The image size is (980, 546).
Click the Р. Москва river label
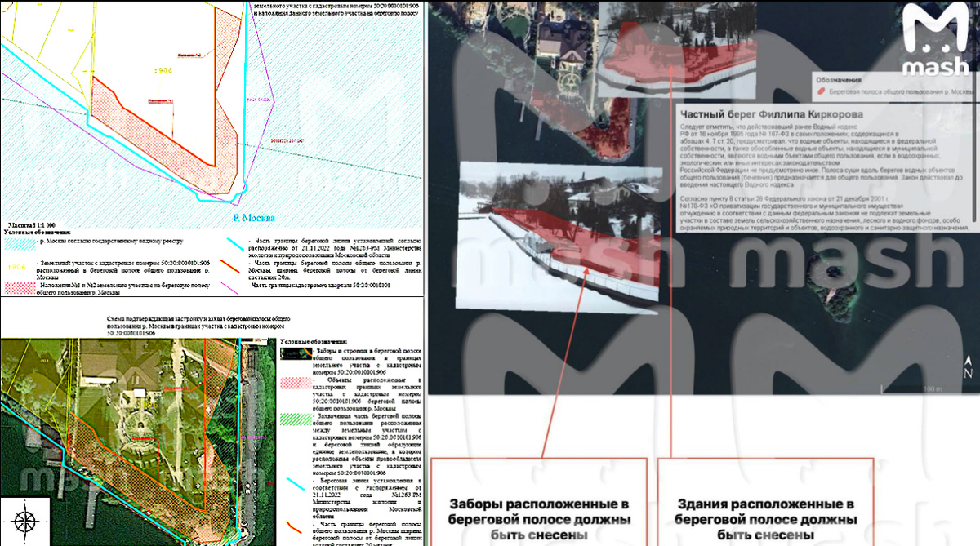tap(253, 218)
